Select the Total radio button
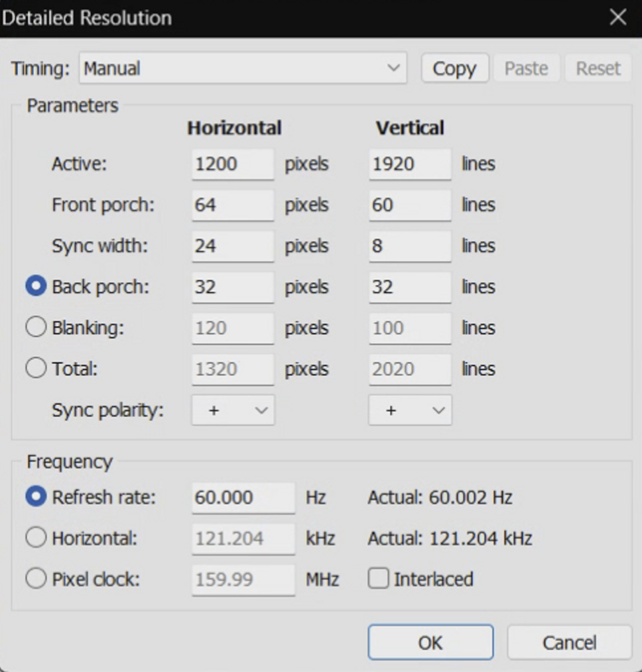 [x=36, y=368]
